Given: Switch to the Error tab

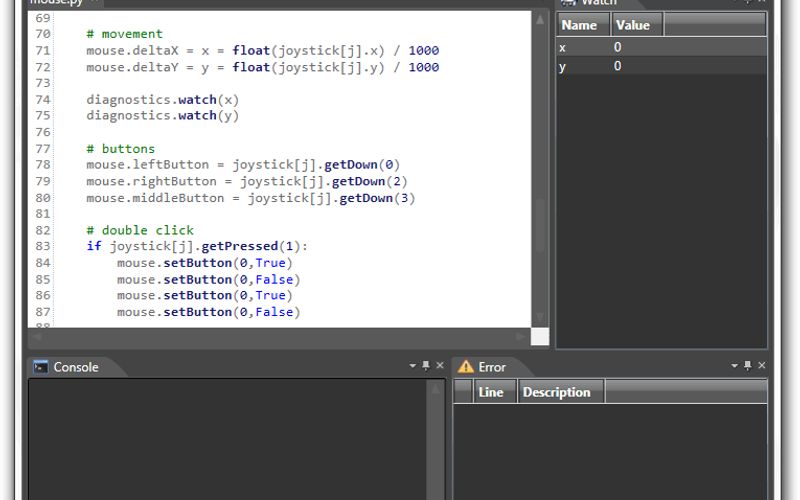Looking at the screenshot, I should coord(491,367).
